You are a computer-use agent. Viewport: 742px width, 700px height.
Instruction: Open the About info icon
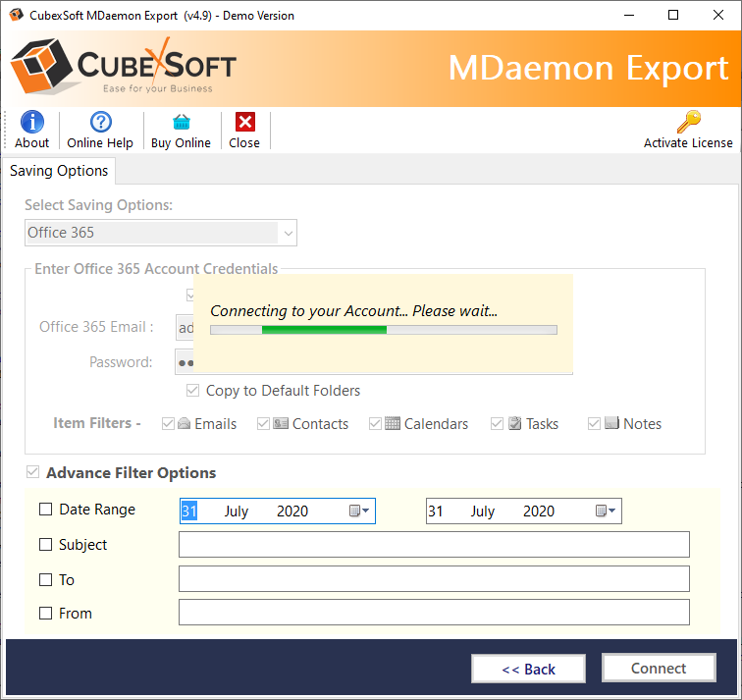click(x=32, y=122)
